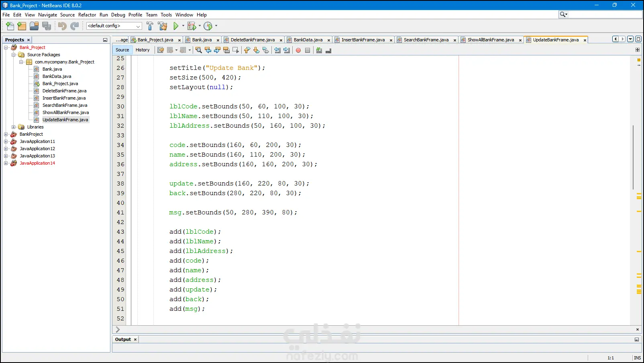Maximize editor window button

638,39
